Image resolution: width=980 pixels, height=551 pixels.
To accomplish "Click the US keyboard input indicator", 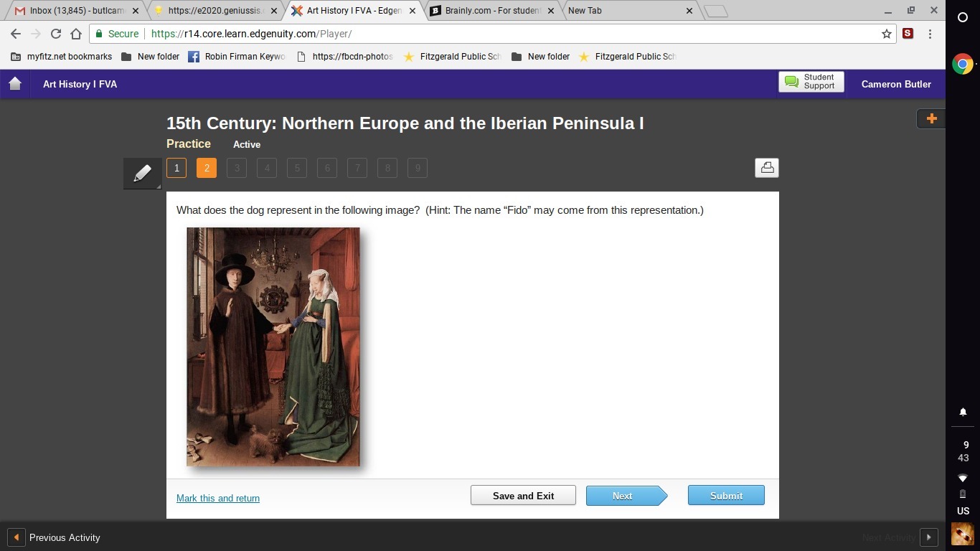I will point(963,511).
